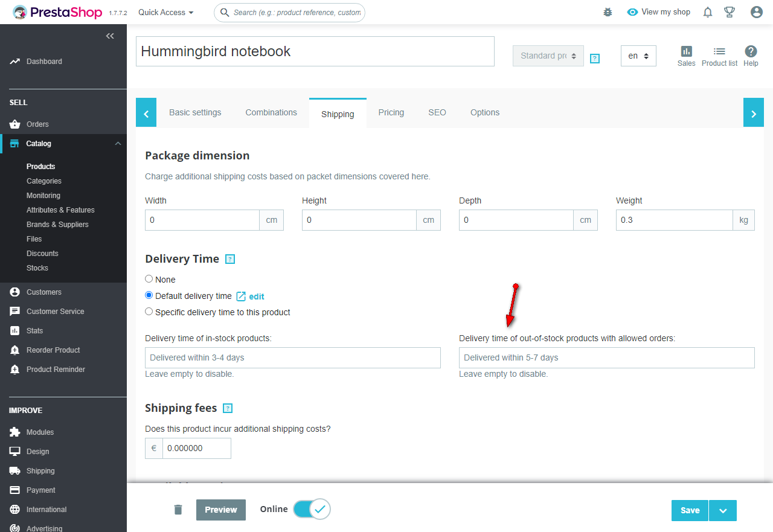The height and width of the screenshot is (532, 773).
Task: Open the Sales statistics icon
Action: tap(686, 56)
